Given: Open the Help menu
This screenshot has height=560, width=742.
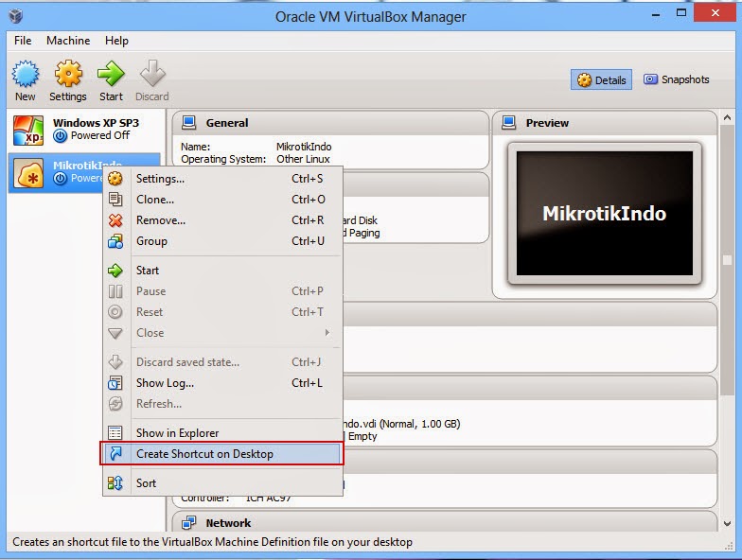Looking at the screenshot, I should (x=116, y=41).
